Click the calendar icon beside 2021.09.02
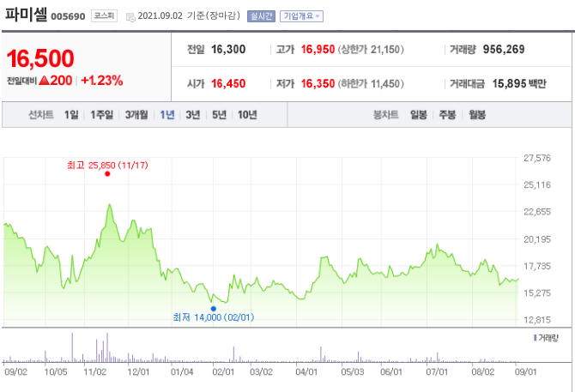 tap(130, 17)
